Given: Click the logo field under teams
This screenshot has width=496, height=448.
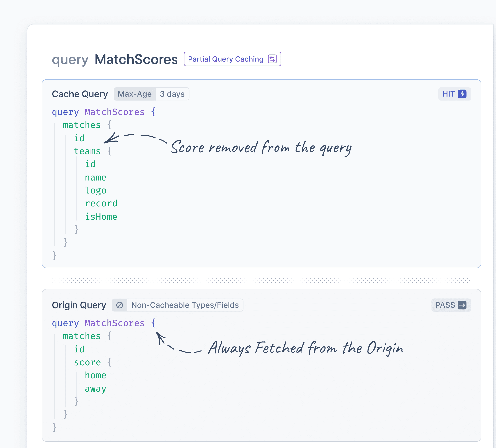Looking at the screenshot, I should click(x=96, y=191).
